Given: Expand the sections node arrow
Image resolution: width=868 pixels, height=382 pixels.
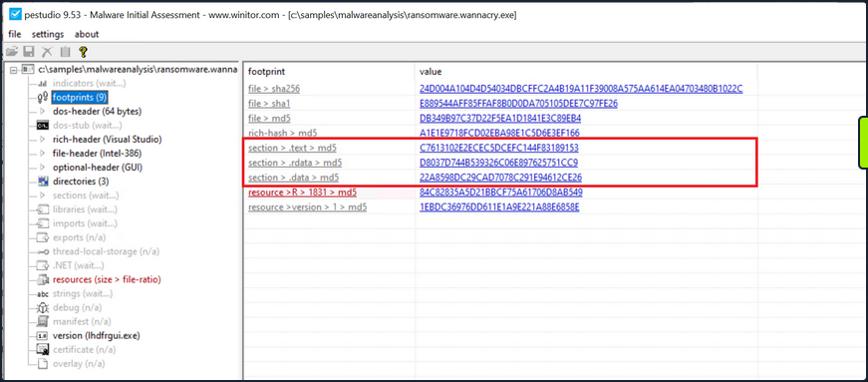Looking at the screenshot, I should click(x=42, y=195).
